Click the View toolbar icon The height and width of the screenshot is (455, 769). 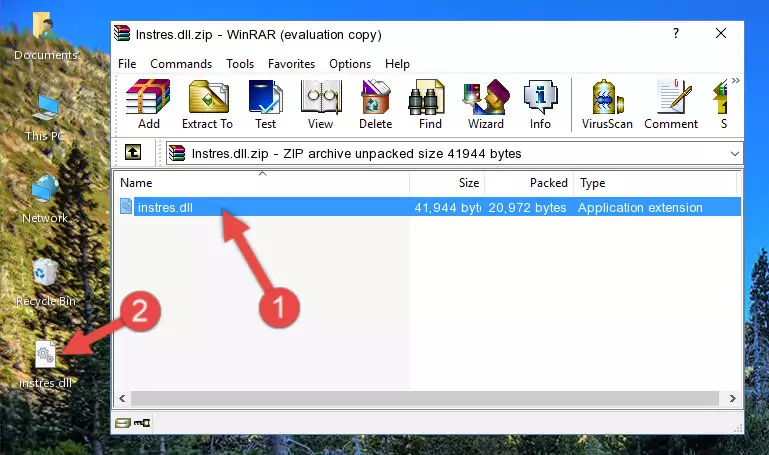pos(321,104)
